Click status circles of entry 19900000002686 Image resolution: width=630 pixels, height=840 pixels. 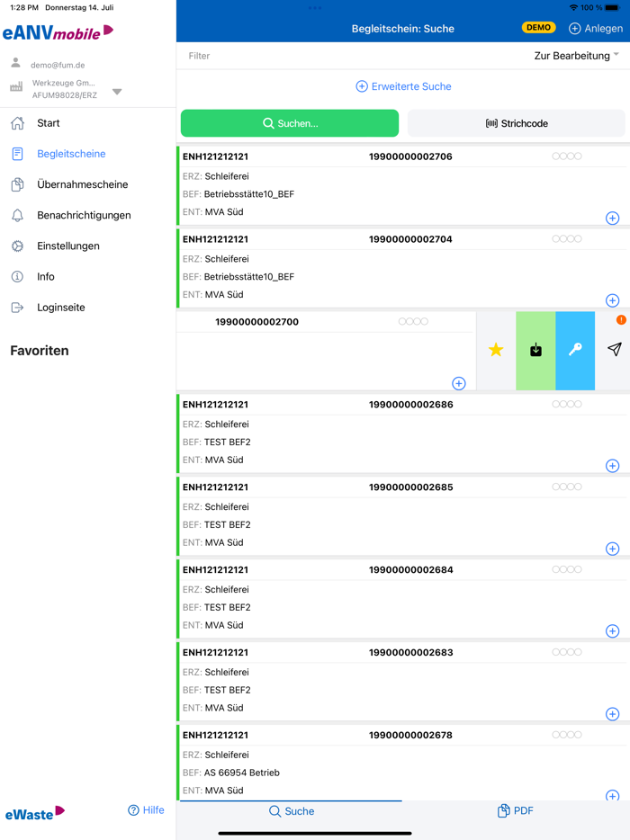pos(567,404)
